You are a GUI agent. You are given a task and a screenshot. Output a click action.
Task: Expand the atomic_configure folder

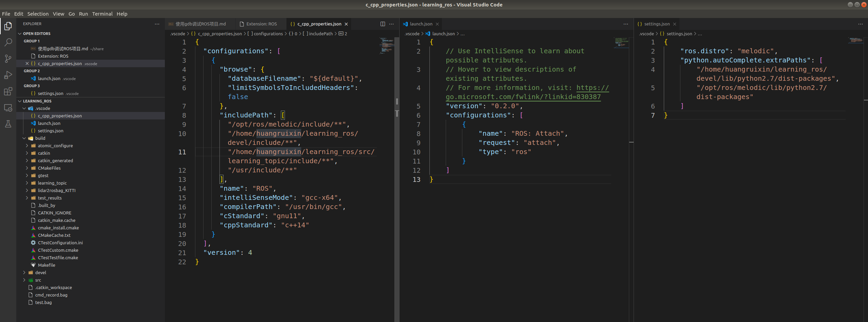[27, 146]
